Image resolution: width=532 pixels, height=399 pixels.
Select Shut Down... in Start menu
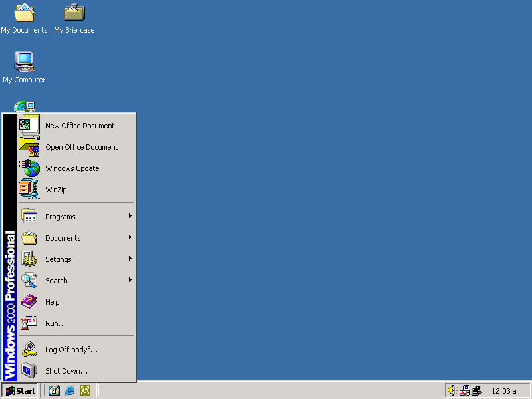[x=76, y=371]
